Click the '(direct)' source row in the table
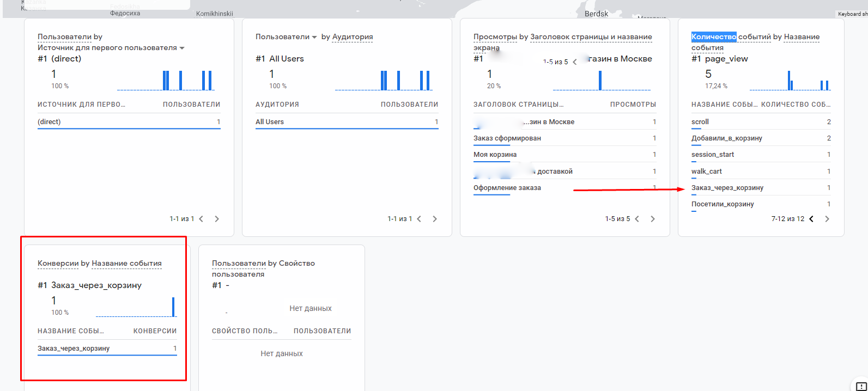This screenshot has height=391, width=868. 49,122
